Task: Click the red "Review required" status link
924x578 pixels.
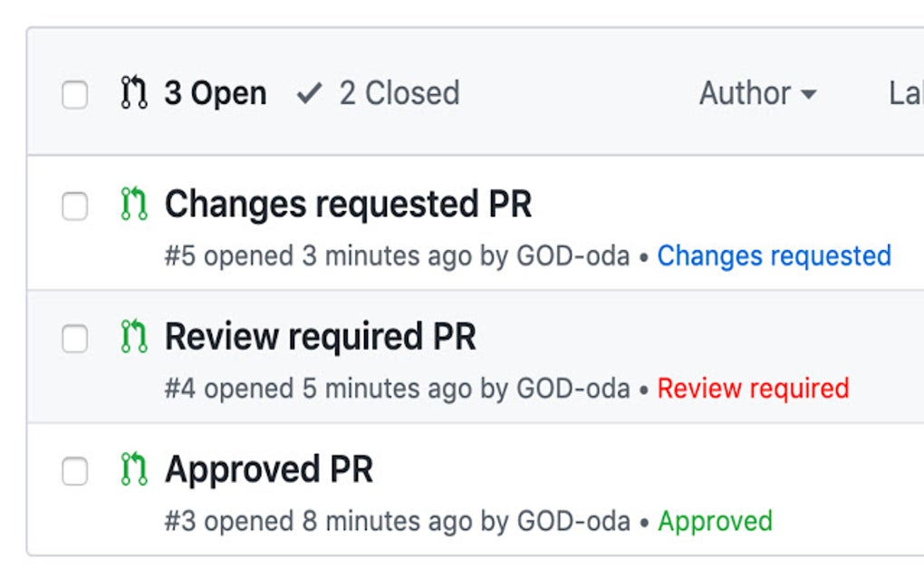Action: [753, 389]
